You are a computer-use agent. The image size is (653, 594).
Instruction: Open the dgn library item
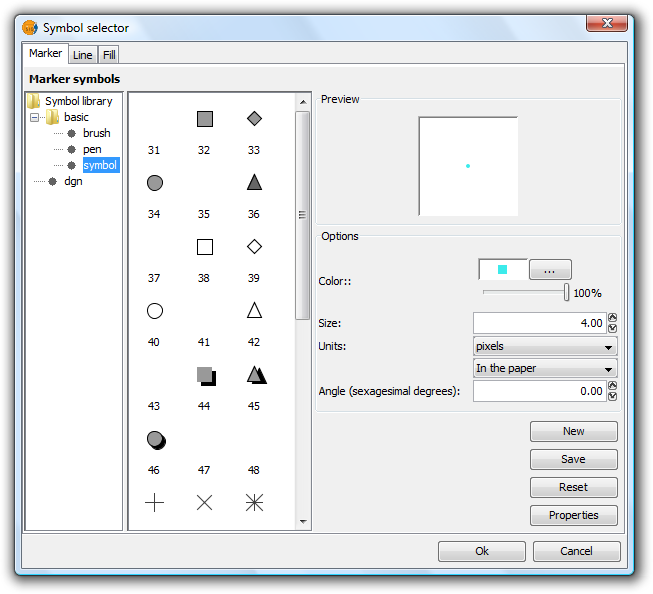coord(73,181)
